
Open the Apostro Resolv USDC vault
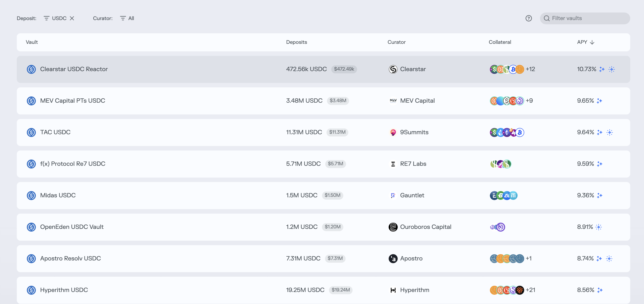(x=323, y=259)
